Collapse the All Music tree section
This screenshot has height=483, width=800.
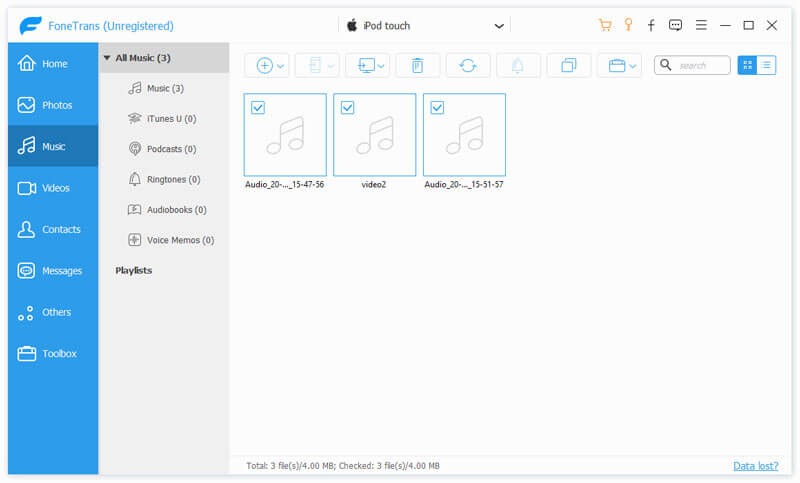coord(107,58)
